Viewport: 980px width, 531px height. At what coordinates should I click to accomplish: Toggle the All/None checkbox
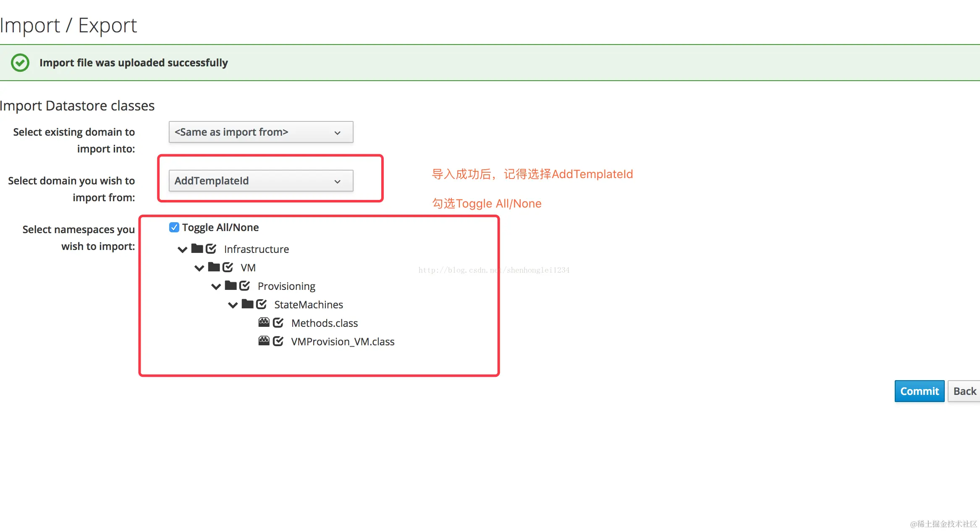pos(174,227)
